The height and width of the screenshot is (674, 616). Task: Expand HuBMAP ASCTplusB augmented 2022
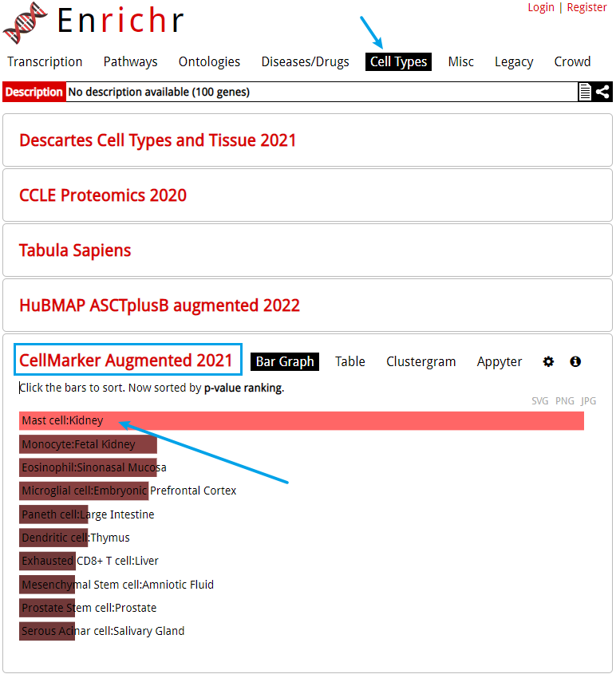159,305
